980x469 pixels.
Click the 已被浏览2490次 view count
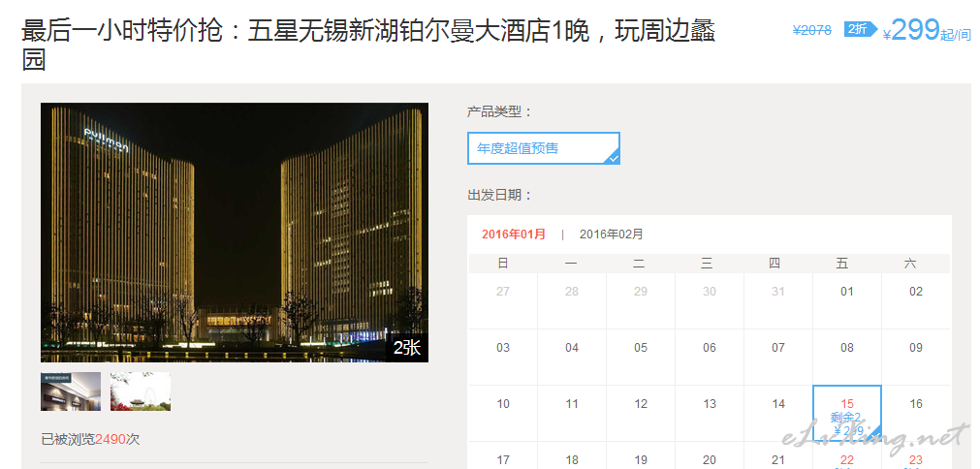(x=90, y=439)
